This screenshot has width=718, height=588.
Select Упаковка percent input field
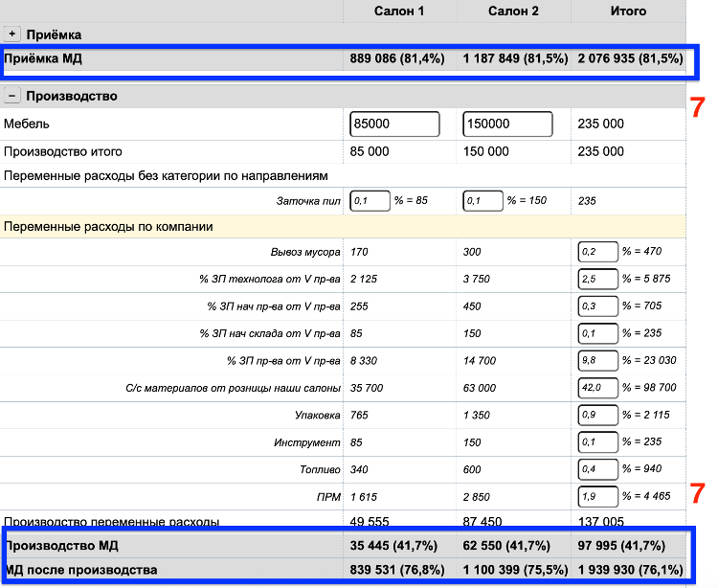[596, 416]
